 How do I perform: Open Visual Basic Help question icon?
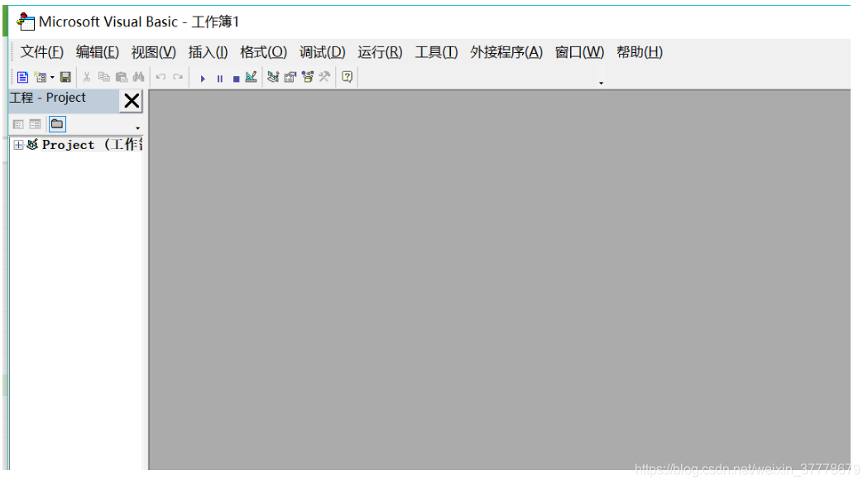pyautogui.click(x=347, y=77)
